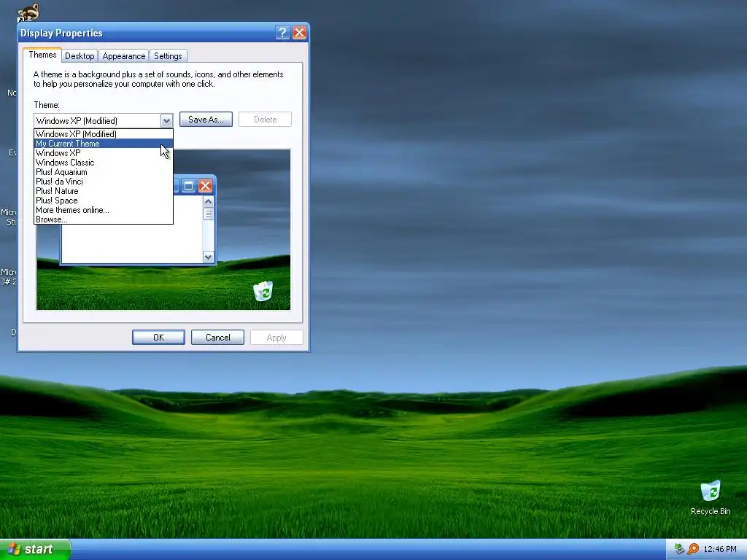Switch to the Appearance tab
Viewport: 747px width, 560px height.
[x=124, y=55]
